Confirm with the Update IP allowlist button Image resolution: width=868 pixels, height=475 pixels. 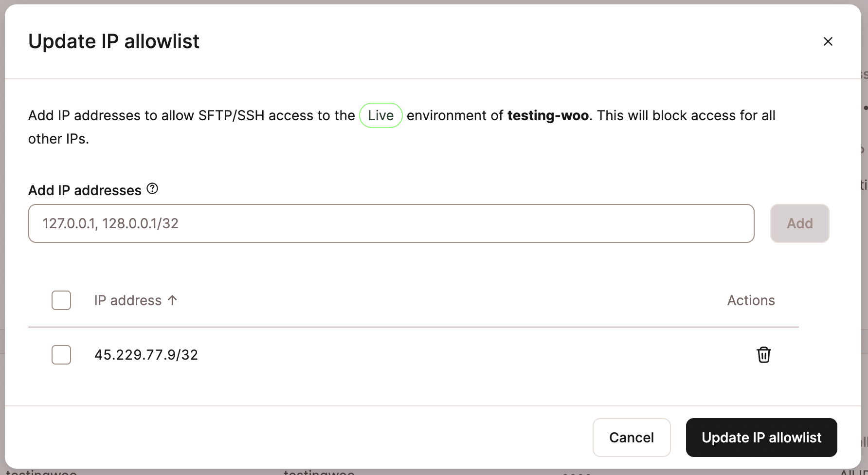[761, 438]
